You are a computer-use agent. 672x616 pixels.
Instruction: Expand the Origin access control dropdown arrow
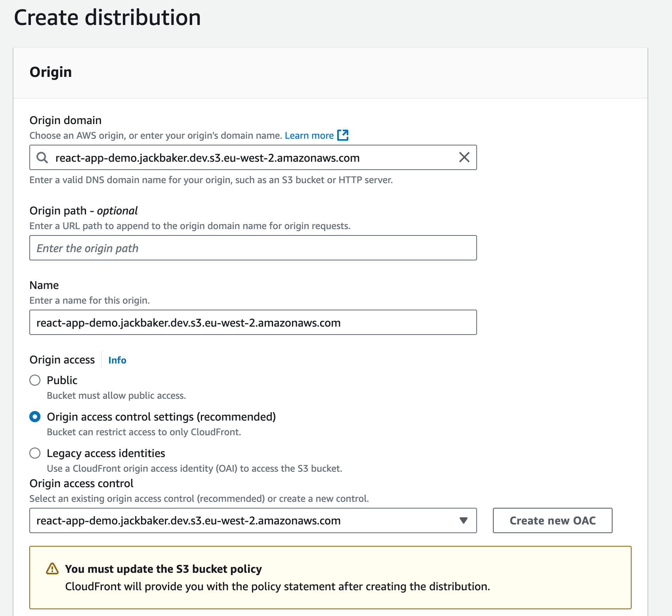point(463,520)
